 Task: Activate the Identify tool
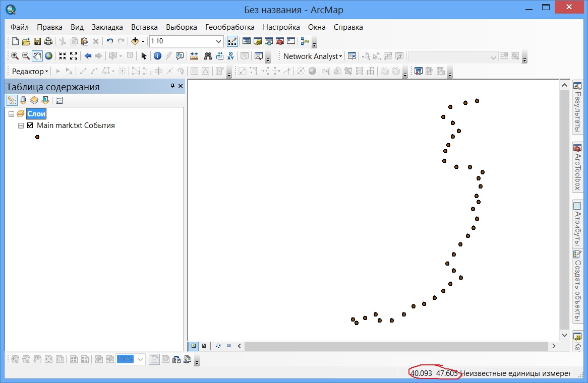(x=157, y=56)
